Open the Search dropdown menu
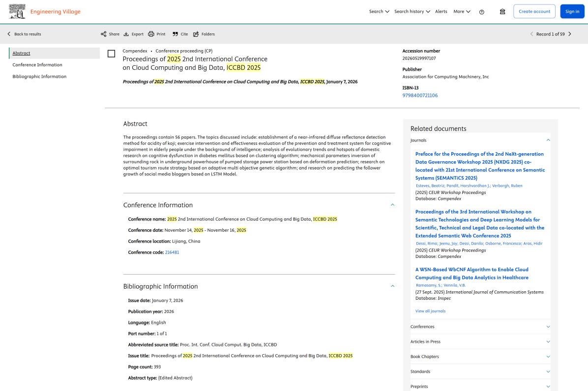588x391 pixels. click(379, 11)
